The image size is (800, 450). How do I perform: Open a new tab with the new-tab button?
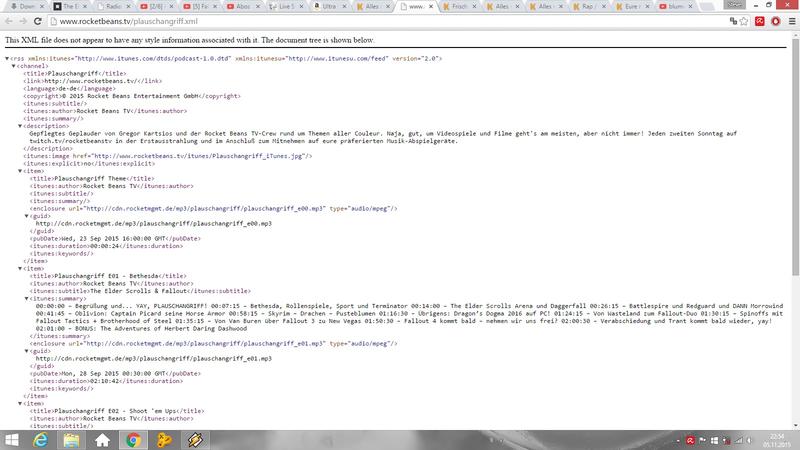(x=707, y=7)
